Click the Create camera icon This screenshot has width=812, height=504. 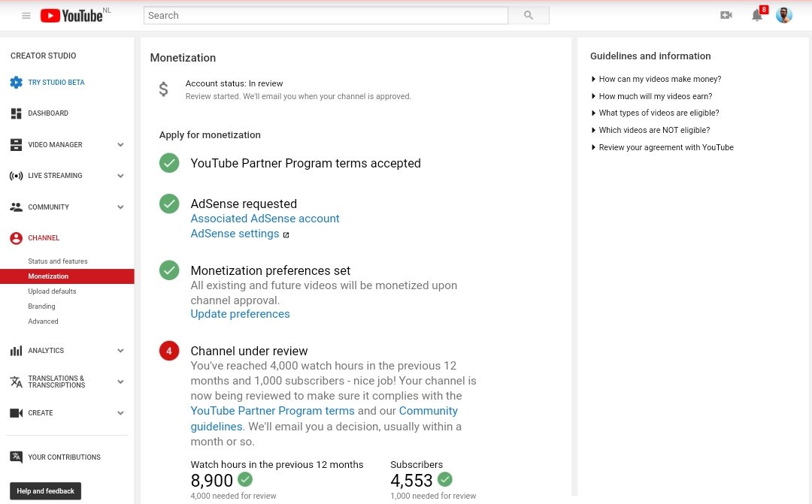pos(16,413)
